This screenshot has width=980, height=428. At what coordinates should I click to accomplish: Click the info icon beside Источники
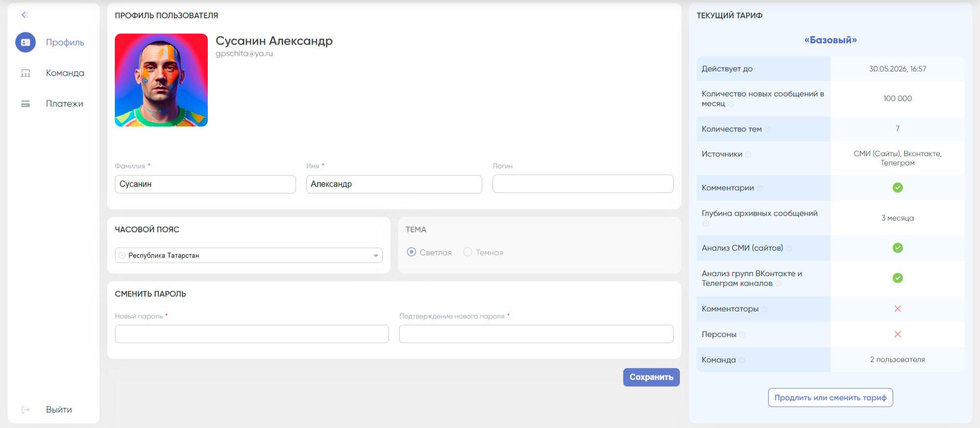(x=748, y=154)
